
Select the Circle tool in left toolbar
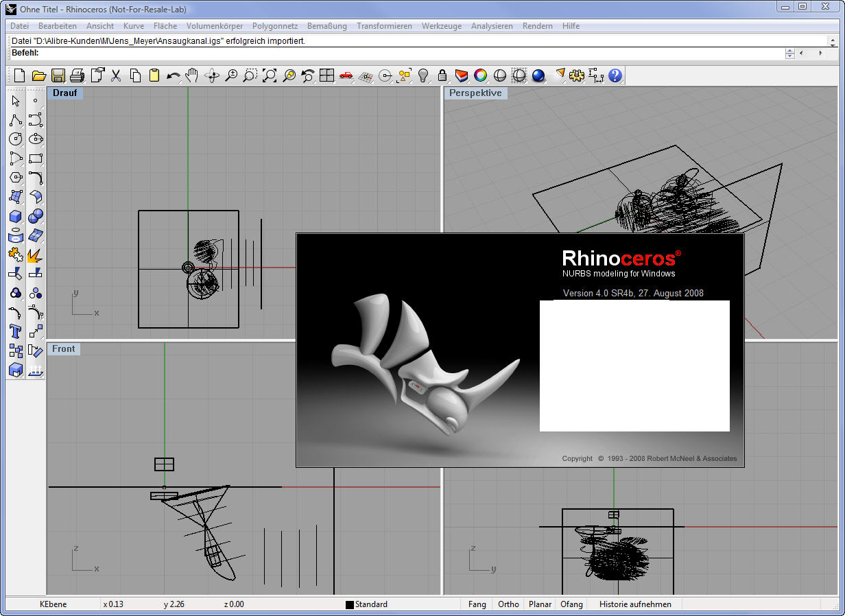(x=16, y=139)
